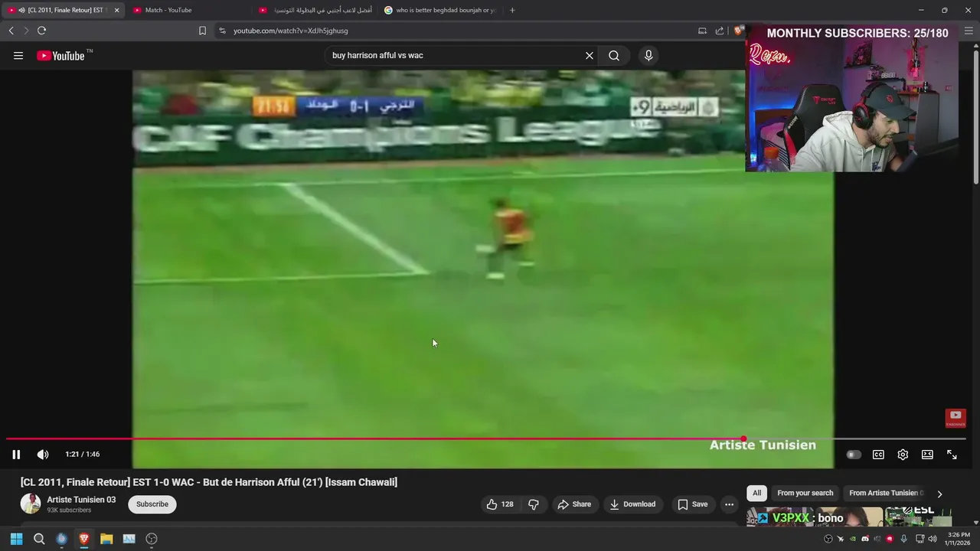
Task: Switch to theater mode
Action: tap(927, 455)
